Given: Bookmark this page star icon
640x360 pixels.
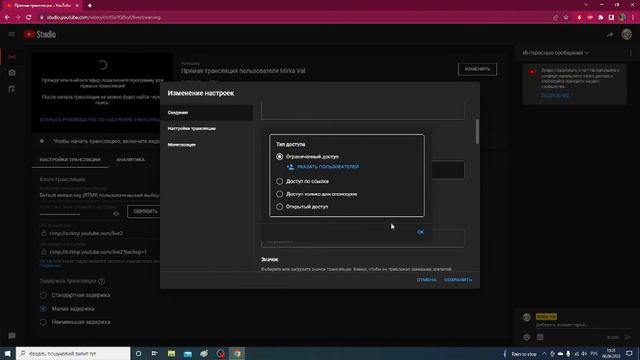Looking at the screenshot, I should click(566, 18).
